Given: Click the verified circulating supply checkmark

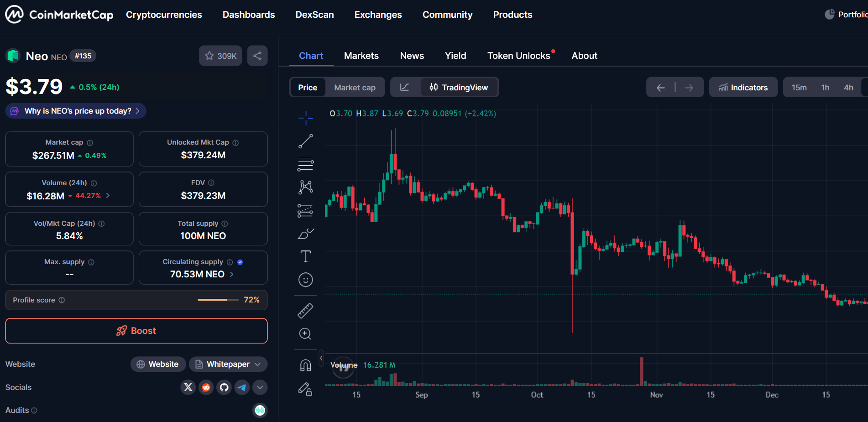Looking at the screenshot, I should point(240,262).
